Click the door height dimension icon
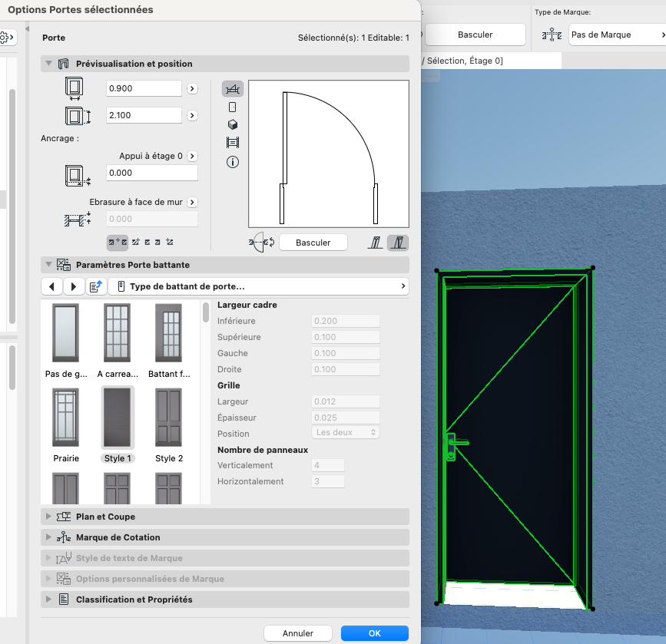The width and height of the screenshot is (666, 644). coord(78,115)
